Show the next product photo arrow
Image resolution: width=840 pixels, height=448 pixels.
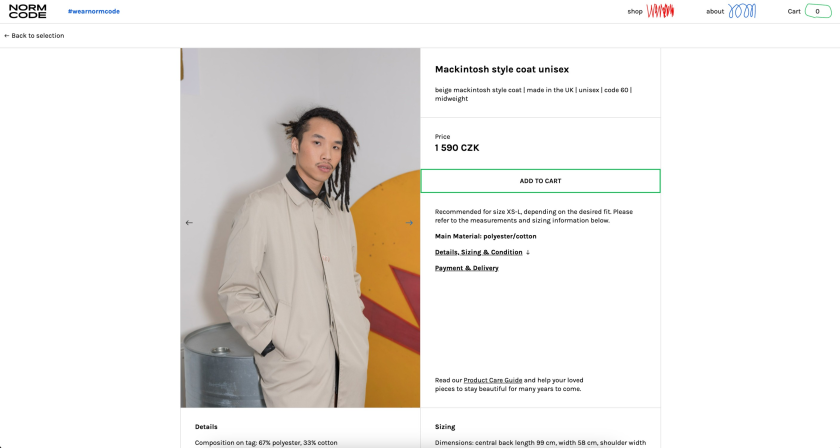409,222
